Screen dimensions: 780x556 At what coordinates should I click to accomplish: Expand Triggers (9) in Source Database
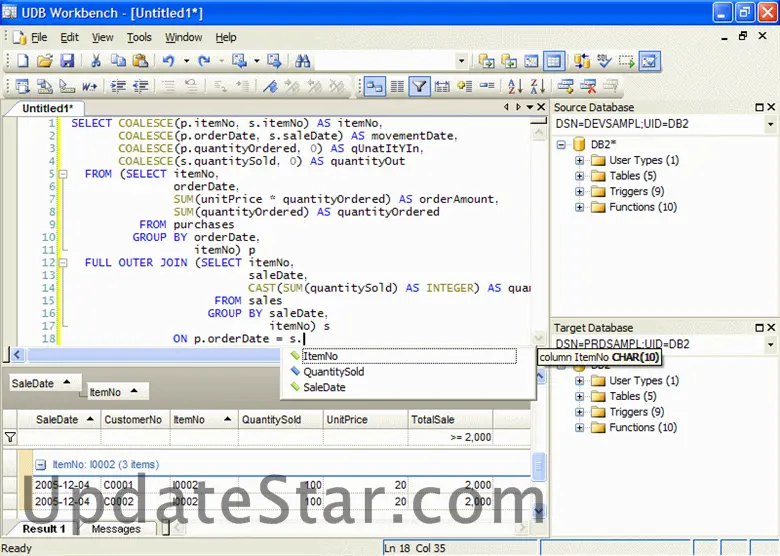pos(580,191)
